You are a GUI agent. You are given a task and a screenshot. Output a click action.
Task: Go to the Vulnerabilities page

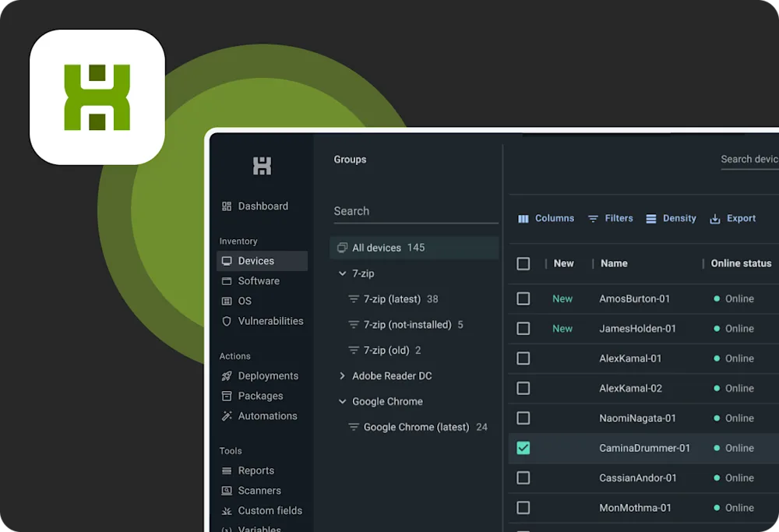coord(263,322)
